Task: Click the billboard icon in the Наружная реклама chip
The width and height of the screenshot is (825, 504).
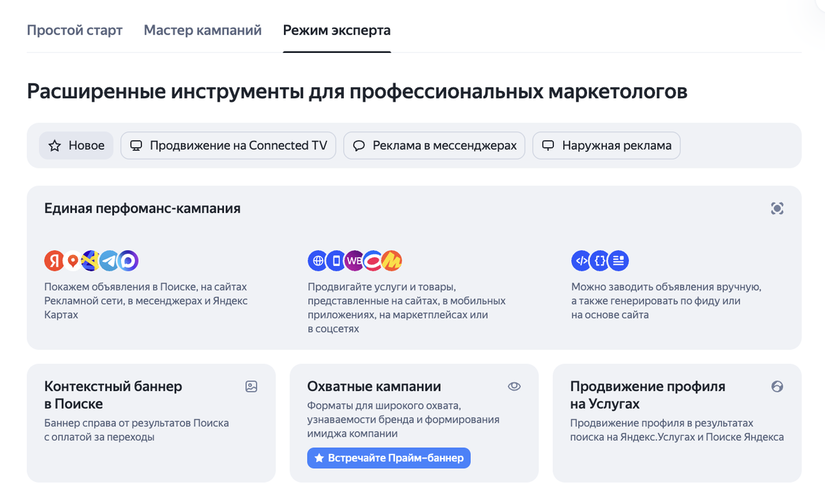Action: [548, 146]
